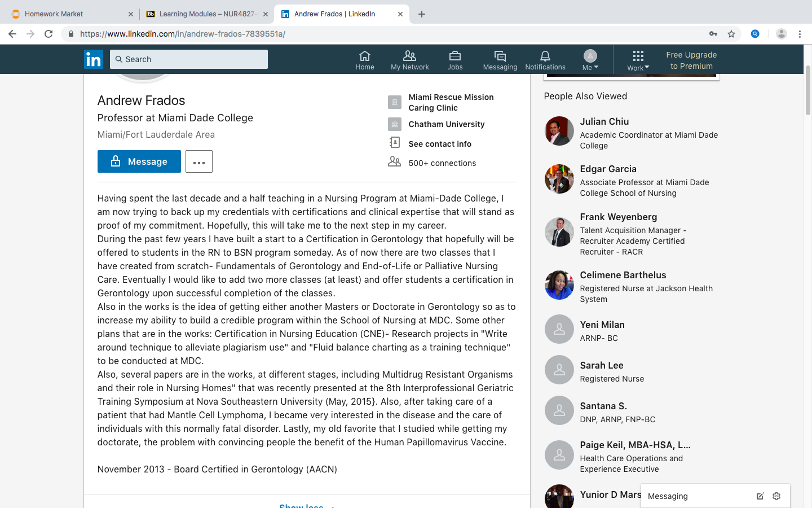Focus the LinkedIn Search field
Image resolution: width=812 pixels, height=508 pixels.
[x=189, y=59]
